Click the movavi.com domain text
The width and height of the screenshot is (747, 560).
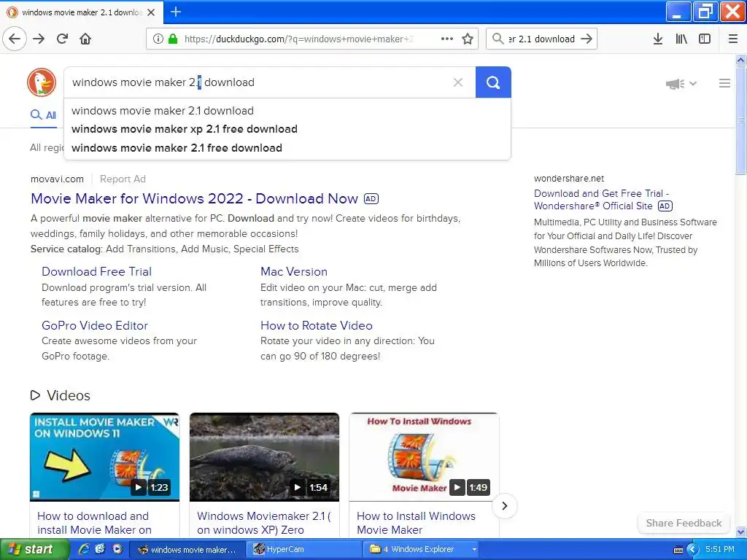click(x=57, y=179)
